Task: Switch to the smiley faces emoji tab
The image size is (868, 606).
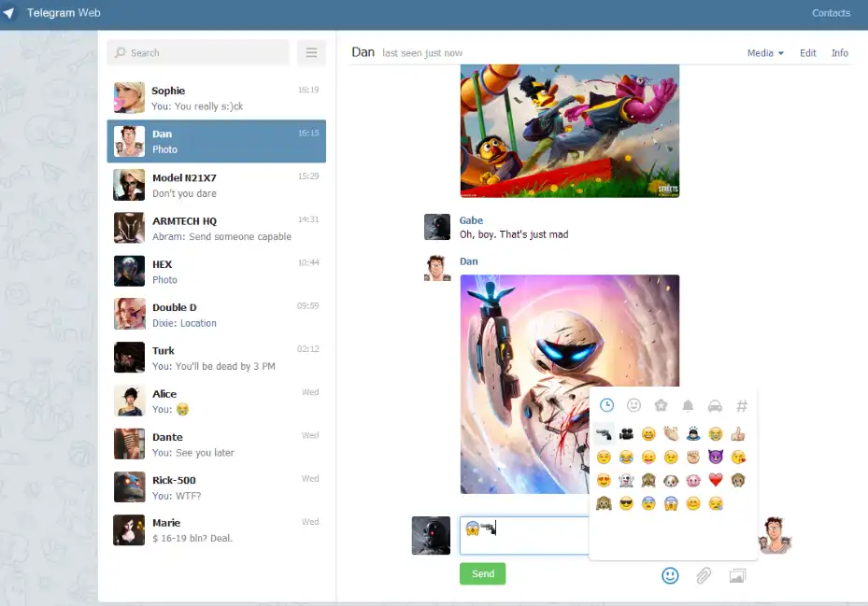Action: click(x=633, y=405)
